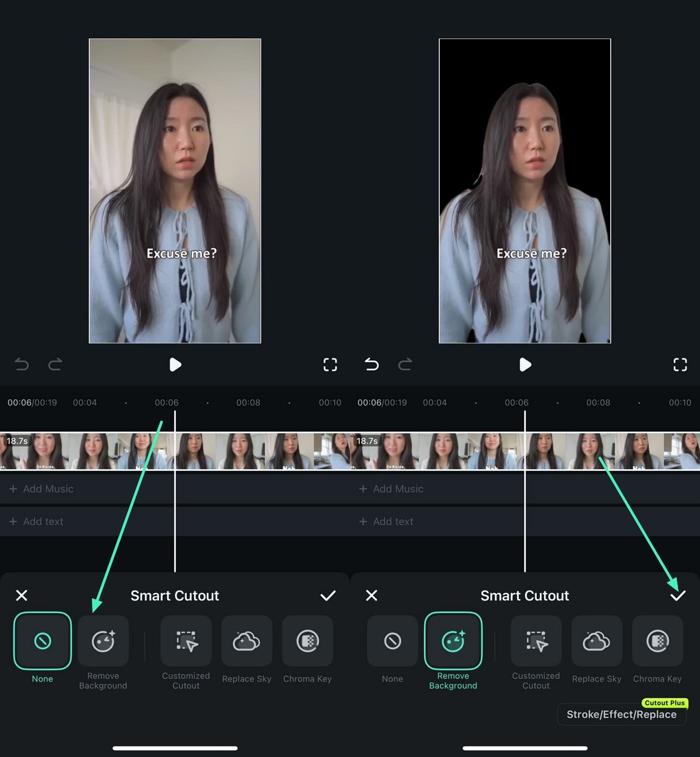Undo the last edit

point(22,365)
